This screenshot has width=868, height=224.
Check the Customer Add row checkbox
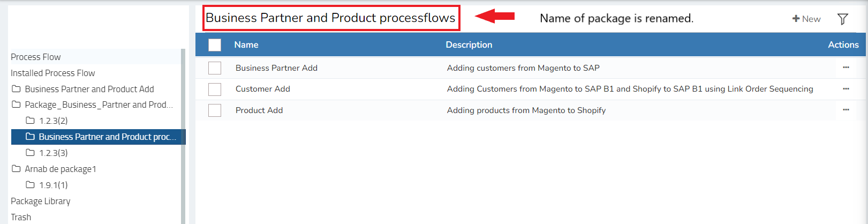[x=215, y=89]
